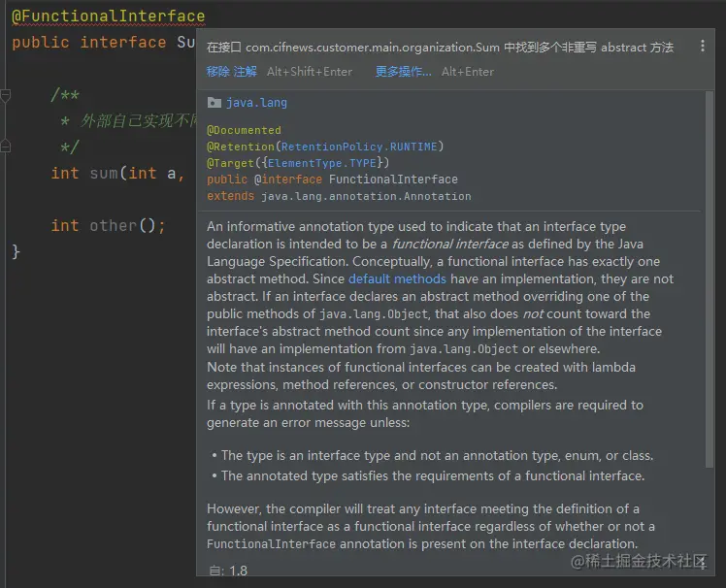Click ElementType.TYPE in the documentation
The width and height of the screenshot is (726, 588).
coord(322,163)
